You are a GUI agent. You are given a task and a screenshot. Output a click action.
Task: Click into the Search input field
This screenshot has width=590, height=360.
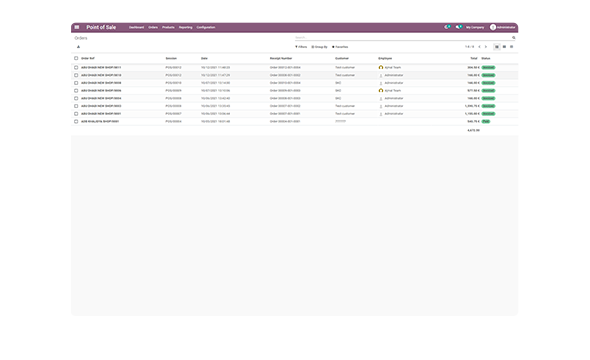click(x=403, y=38)
